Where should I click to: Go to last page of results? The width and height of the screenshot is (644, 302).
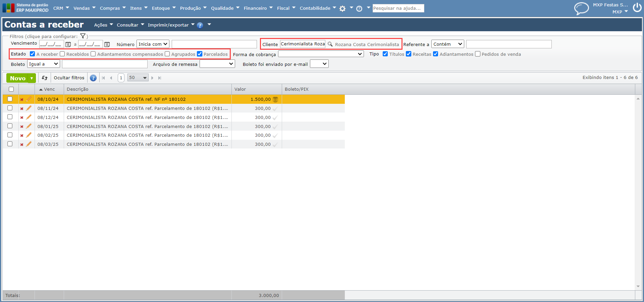pyautogui.click(x=160, y=78)
